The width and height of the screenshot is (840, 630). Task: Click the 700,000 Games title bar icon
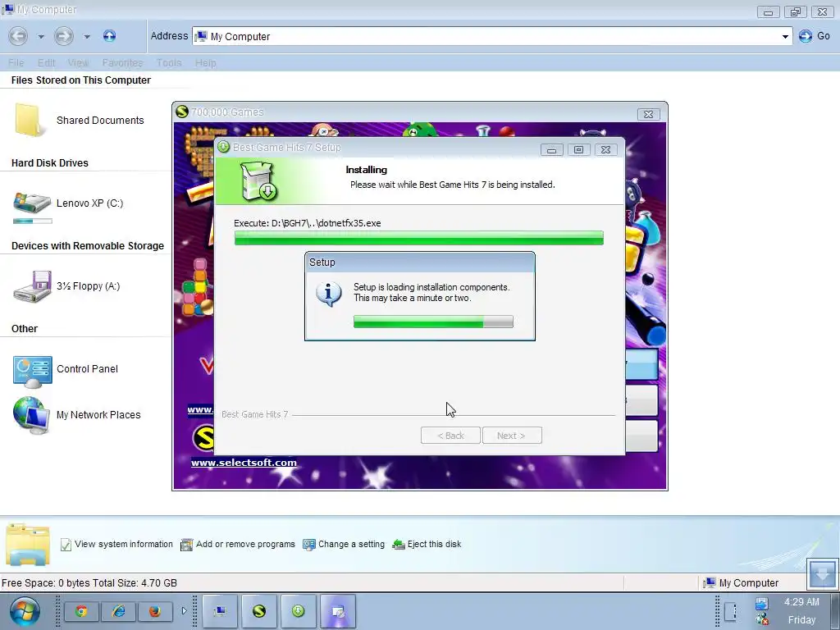182,112
